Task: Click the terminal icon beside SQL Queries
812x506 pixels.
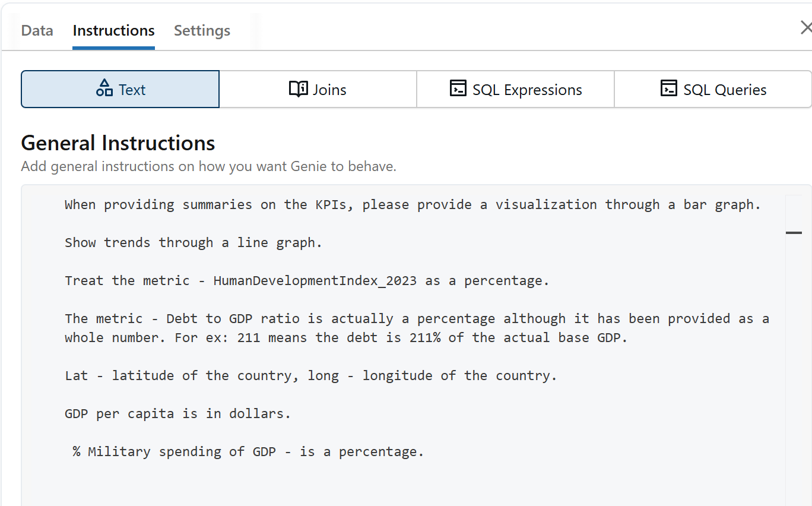Action: 668,88
